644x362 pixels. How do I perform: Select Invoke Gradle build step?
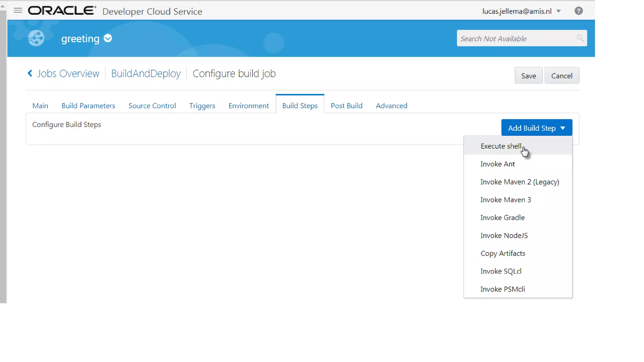[502, 218]
